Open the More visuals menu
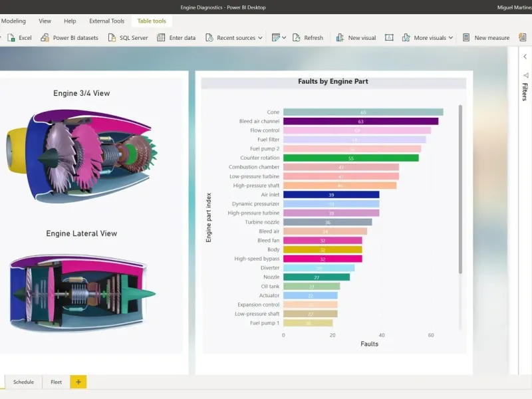The image size is (532, 399). pyautogui.click(x=428, y=38)
